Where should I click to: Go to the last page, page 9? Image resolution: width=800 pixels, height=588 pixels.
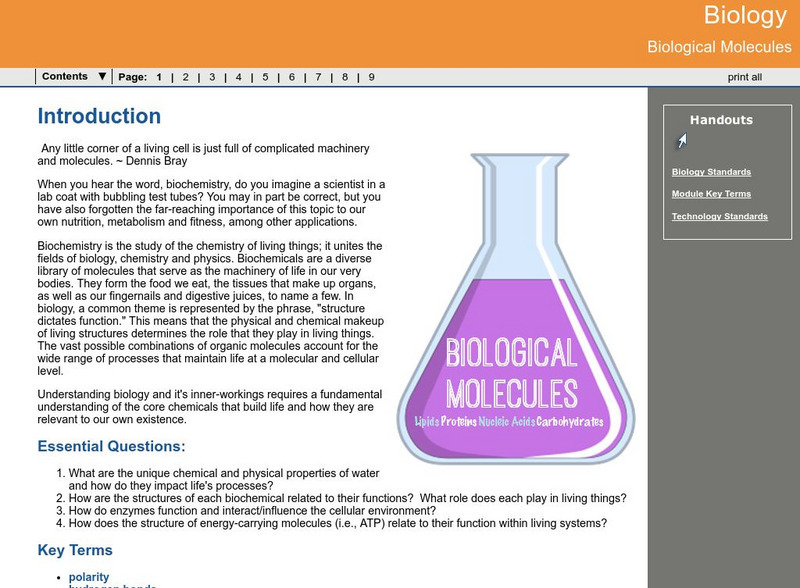[368, 75]
